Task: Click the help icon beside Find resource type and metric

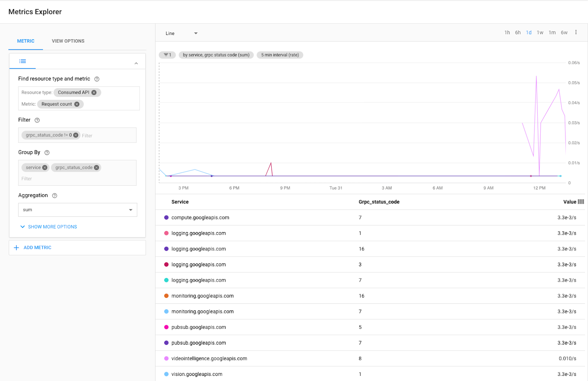Action: [x=96, y=79]
